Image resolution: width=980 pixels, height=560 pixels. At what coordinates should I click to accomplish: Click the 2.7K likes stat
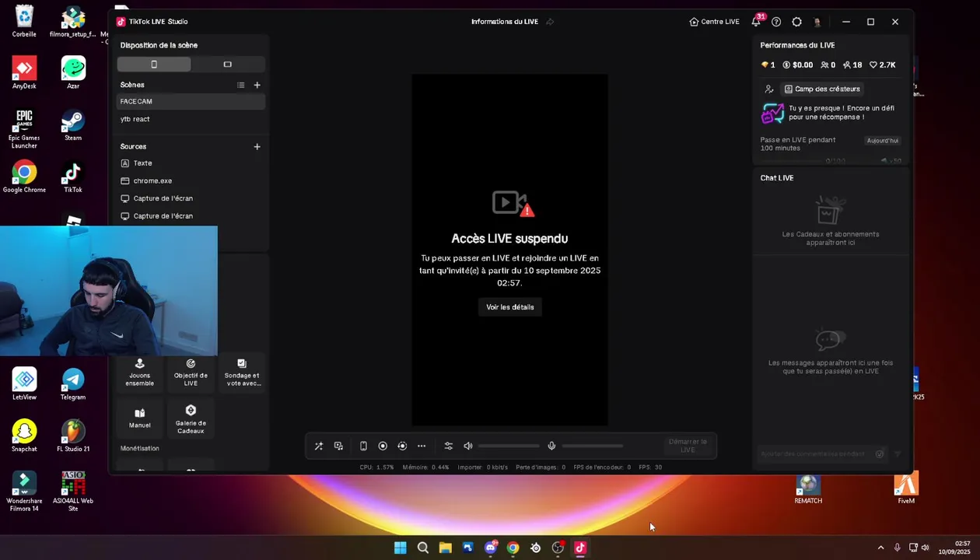point(882,65)
